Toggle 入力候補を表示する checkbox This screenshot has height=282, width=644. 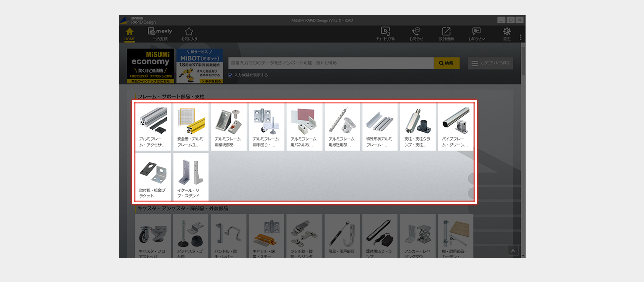tap(230, 75)
